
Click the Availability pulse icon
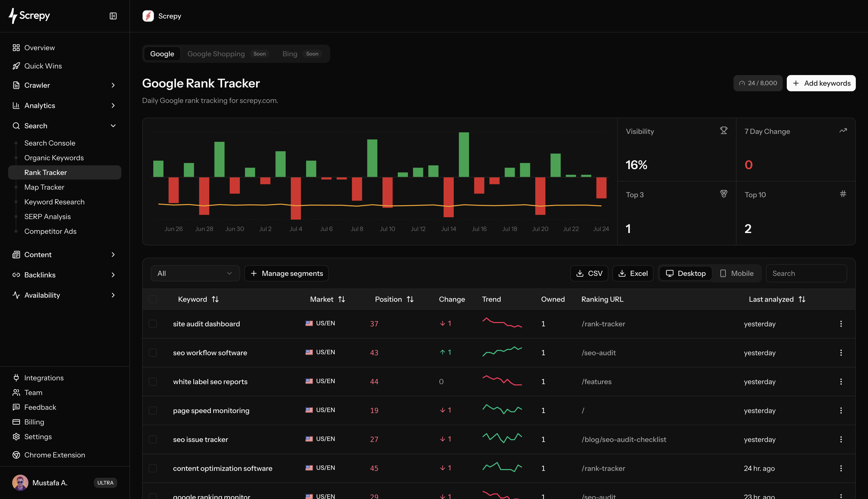coord(16,295)
